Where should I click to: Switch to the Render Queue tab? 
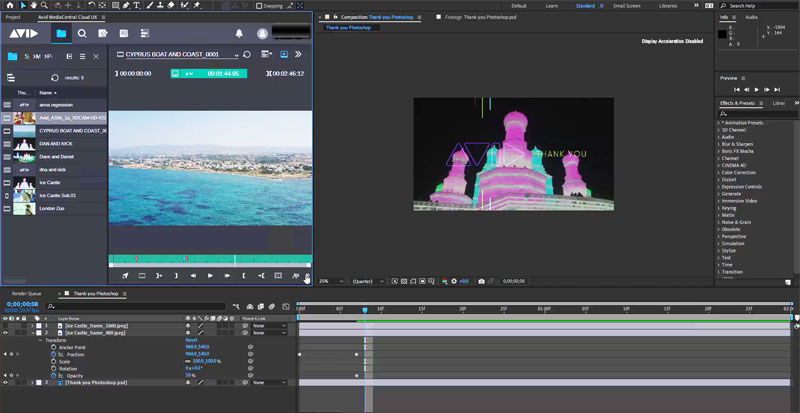25,293
